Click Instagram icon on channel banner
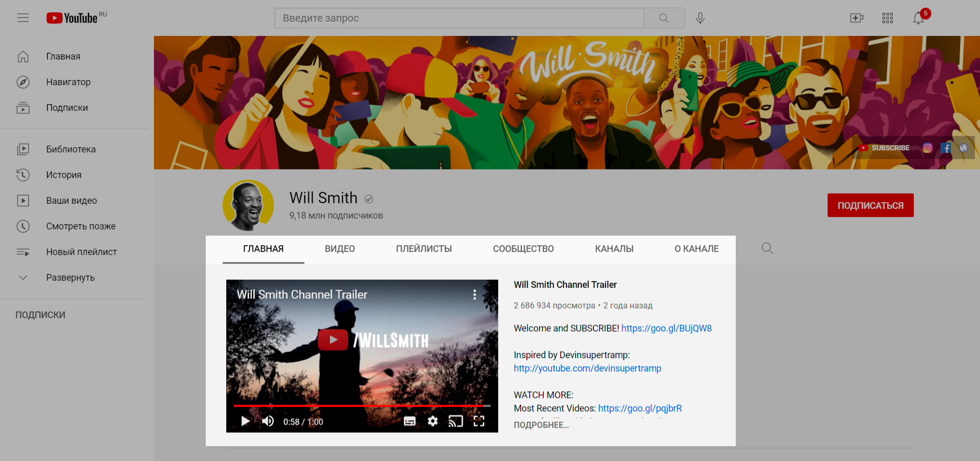Viewport: 980px width, 461px height. click(927, 148)
